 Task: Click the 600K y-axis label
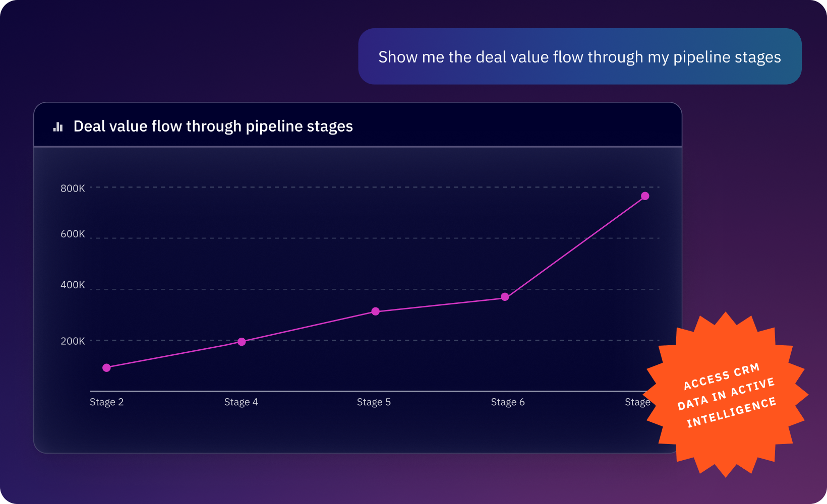[73, 234]
